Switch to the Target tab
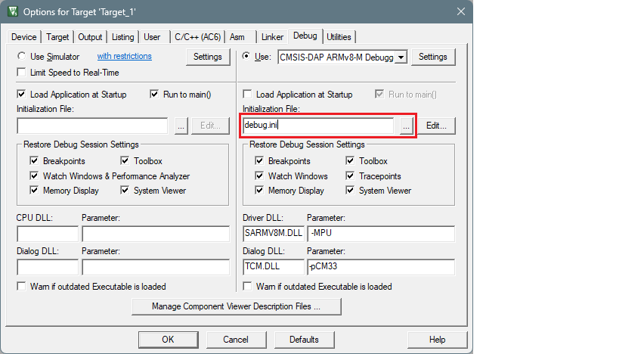 [x=57, y=37]
